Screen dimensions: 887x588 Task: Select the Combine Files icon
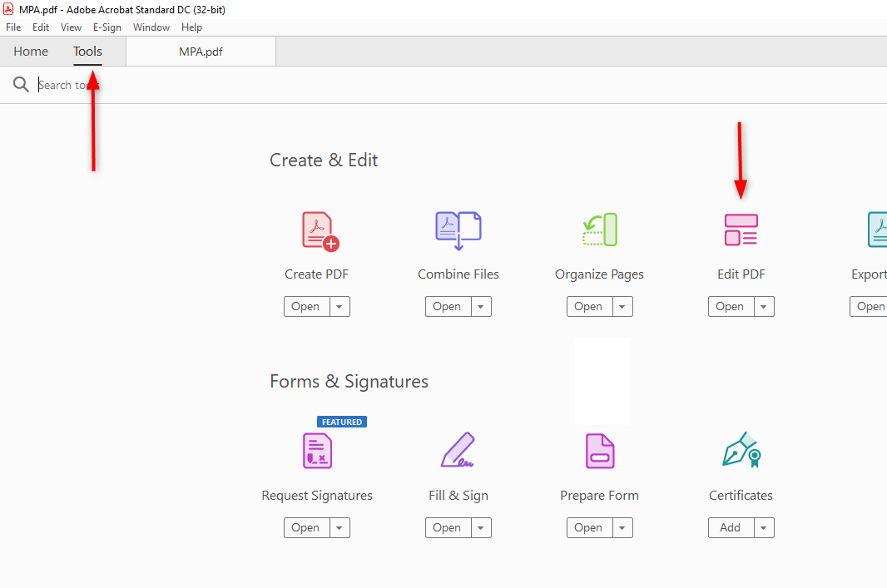pos(458,230)
